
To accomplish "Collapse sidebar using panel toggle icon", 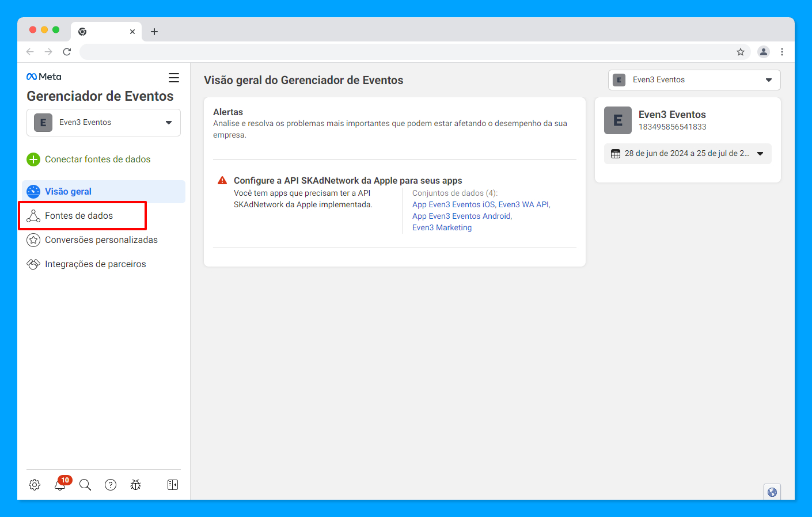I will (x=173, y=485).
